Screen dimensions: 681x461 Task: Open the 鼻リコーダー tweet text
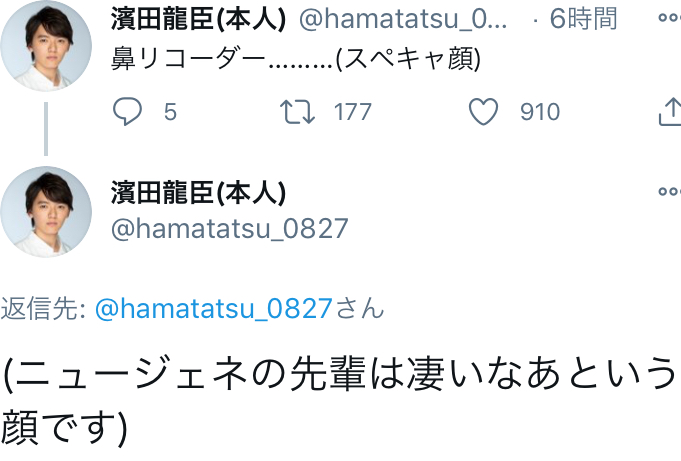click(x=296, y=60)
